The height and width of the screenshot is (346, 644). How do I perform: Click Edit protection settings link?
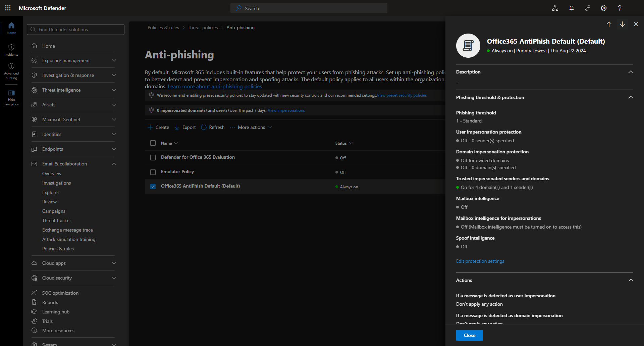pyautogui.click(x=480, y=261)
